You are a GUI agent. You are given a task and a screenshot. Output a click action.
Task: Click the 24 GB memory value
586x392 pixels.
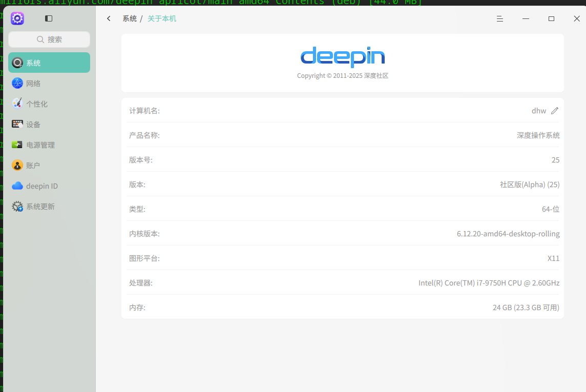(526, 307)
